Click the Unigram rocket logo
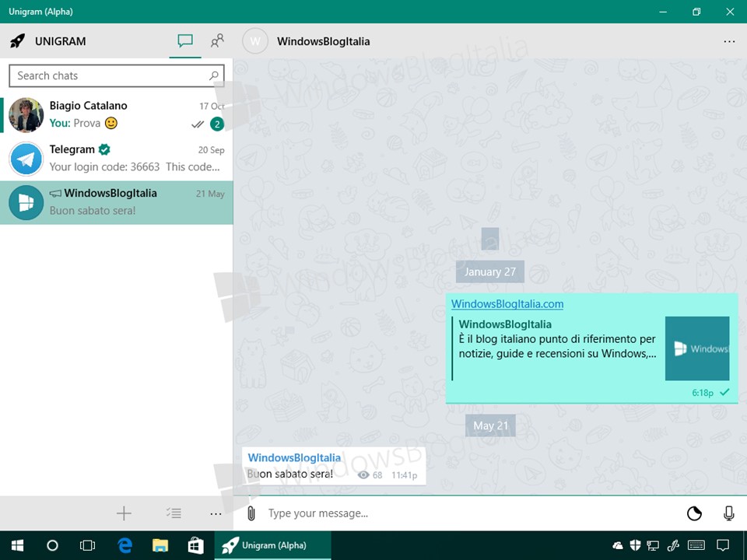The image size is (747, 560). 18,41
